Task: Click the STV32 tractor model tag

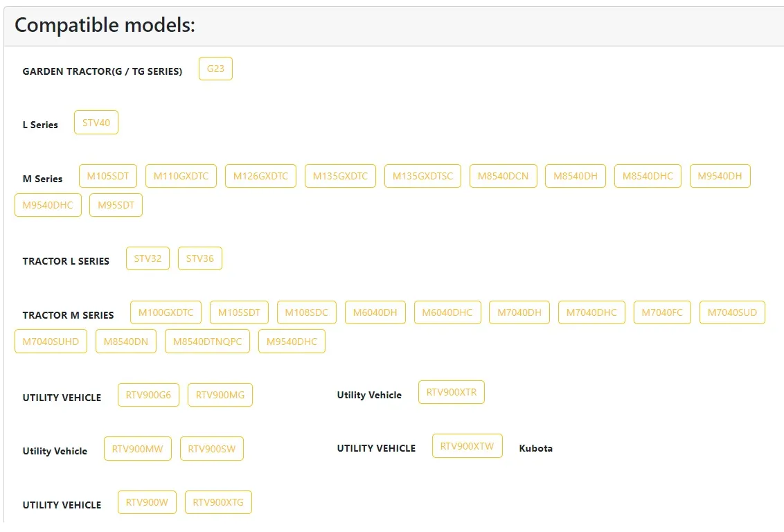Action: 148,258
